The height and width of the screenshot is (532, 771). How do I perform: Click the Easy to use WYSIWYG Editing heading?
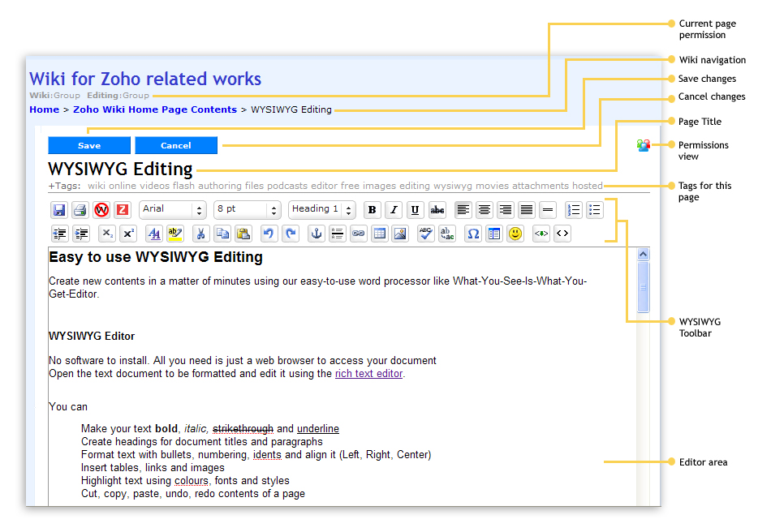(x=156, y=257)
